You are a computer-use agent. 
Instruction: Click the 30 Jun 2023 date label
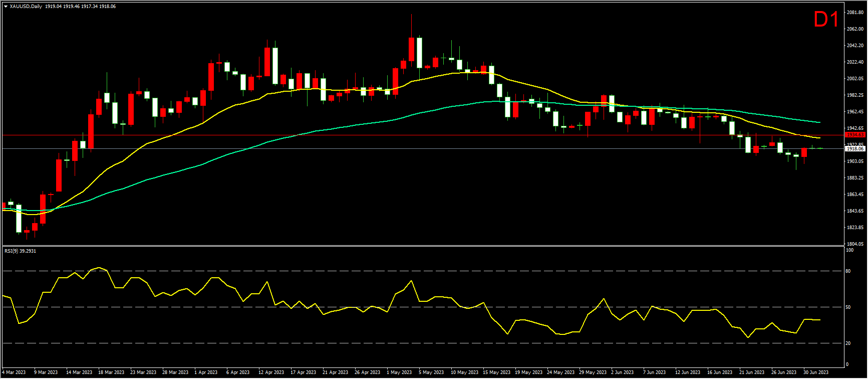(x=816, y=372)
